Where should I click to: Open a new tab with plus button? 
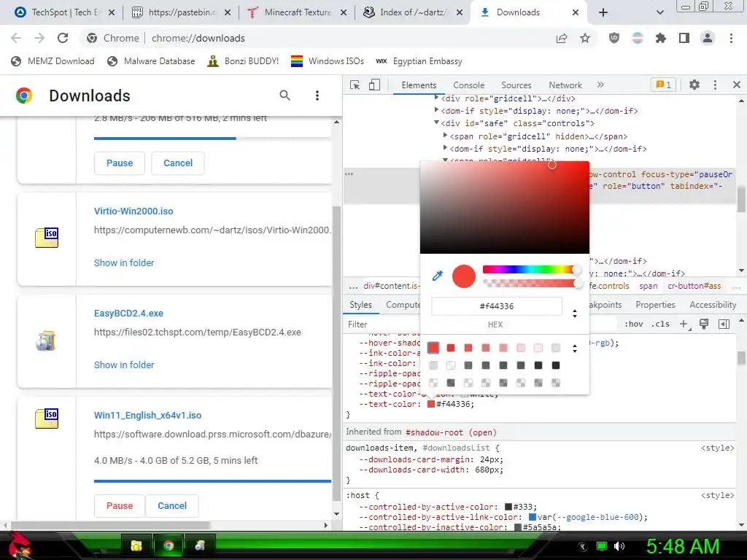click(603, 12)
